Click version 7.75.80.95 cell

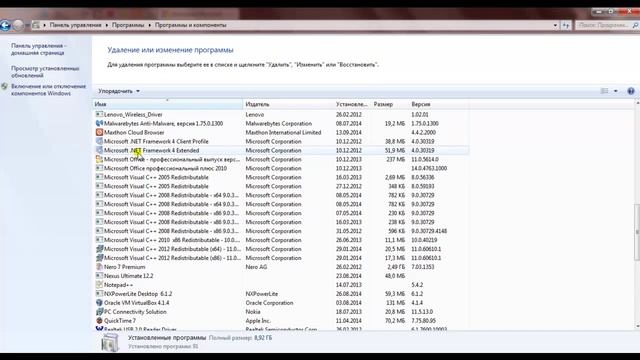tap(424, 321)
